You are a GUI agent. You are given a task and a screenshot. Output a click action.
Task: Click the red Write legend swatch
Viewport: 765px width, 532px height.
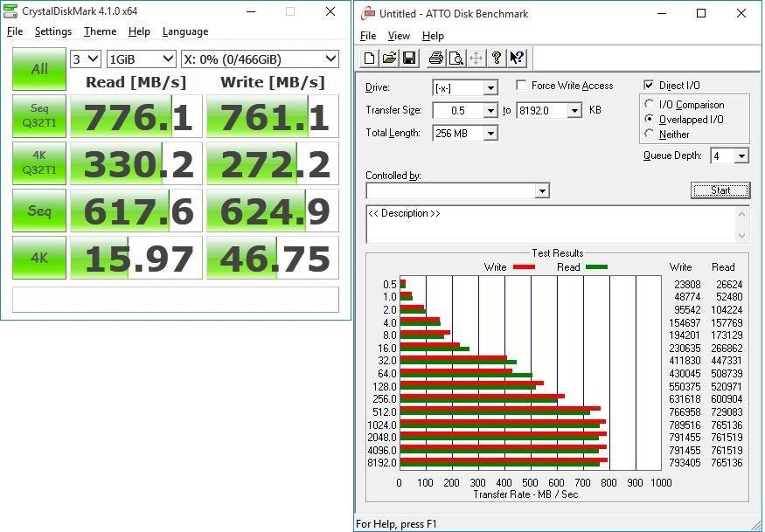(524, 267)
